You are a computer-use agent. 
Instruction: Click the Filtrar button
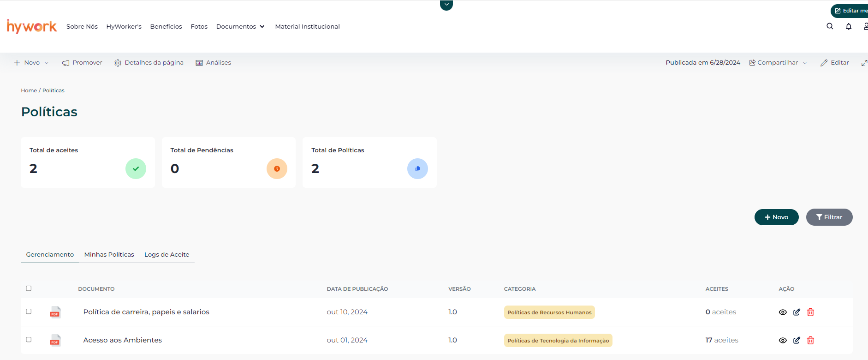(829, 217)
